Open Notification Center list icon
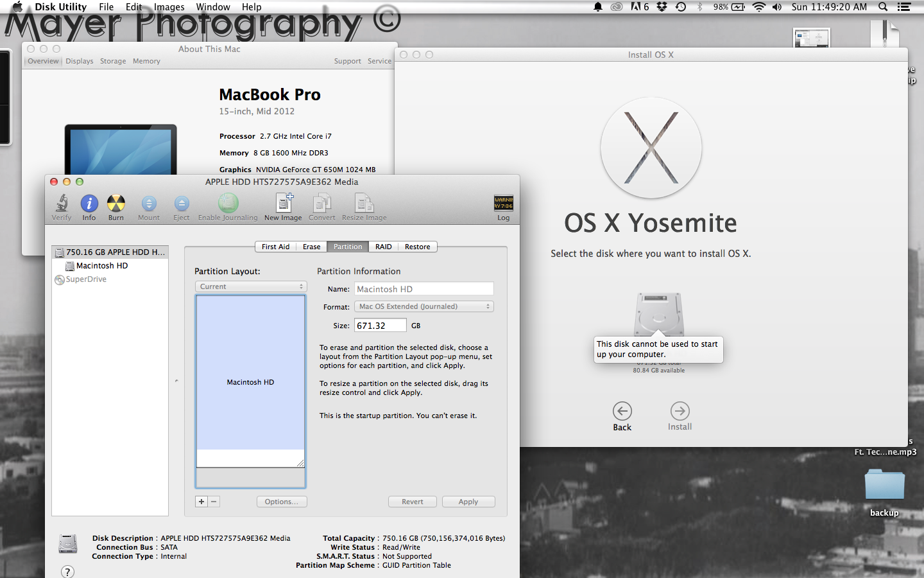The width and height of the screenshot is (924, 578). point(904,7)
